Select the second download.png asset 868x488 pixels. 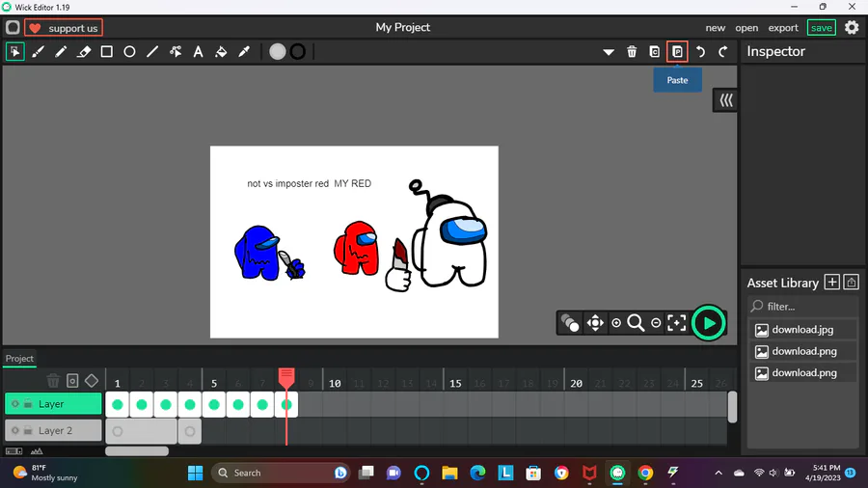802,373
